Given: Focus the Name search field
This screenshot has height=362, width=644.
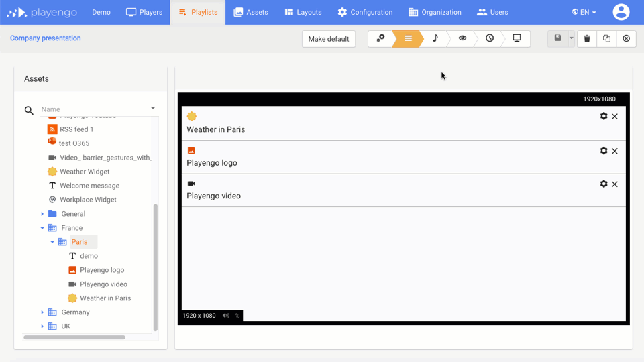Looking at the screenshot, I should [95, 109].
